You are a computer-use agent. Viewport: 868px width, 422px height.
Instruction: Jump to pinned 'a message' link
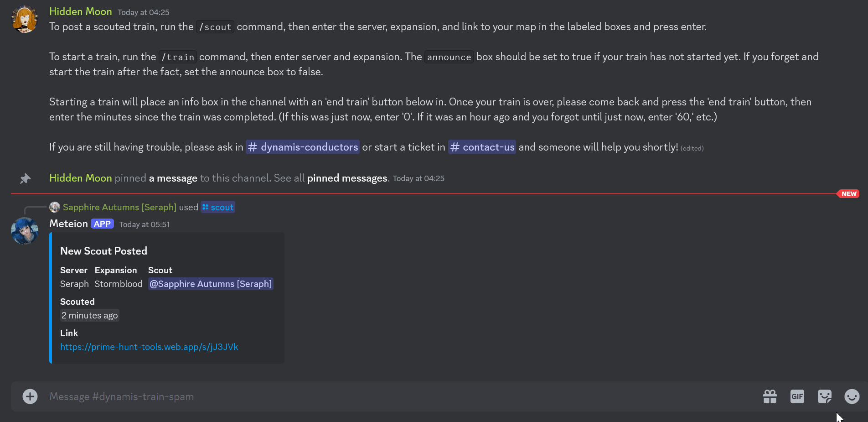click(173, 178)
